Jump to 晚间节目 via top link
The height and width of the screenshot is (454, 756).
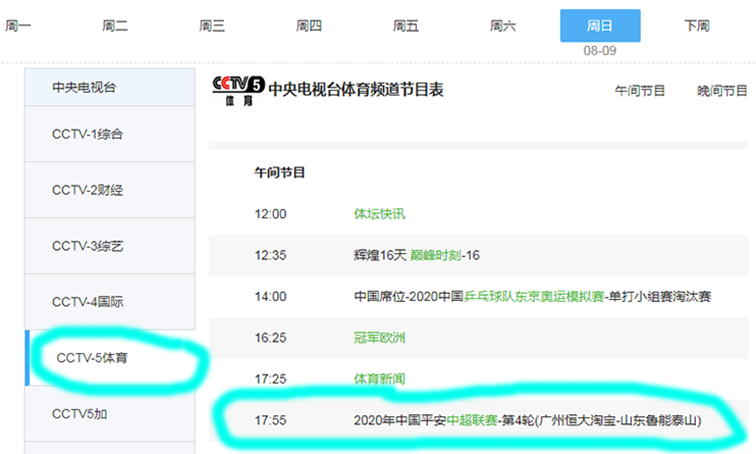coord(722,91)
